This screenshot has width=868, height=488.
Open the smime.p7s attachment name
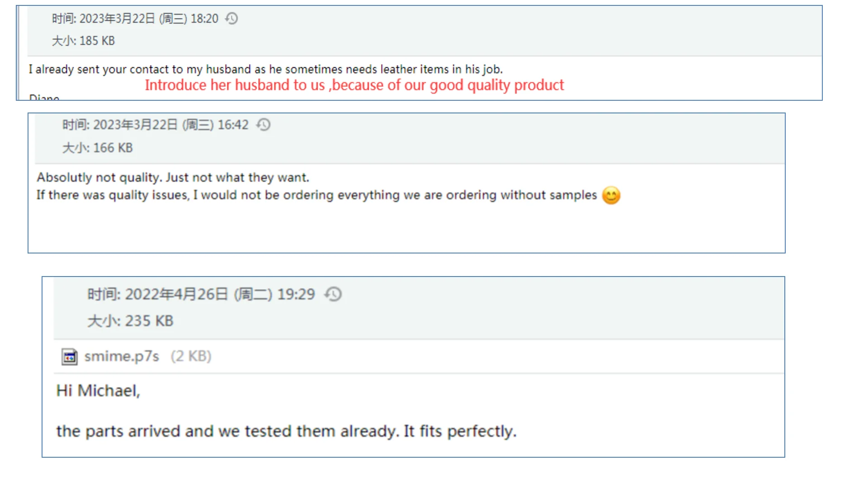(122, 357)
